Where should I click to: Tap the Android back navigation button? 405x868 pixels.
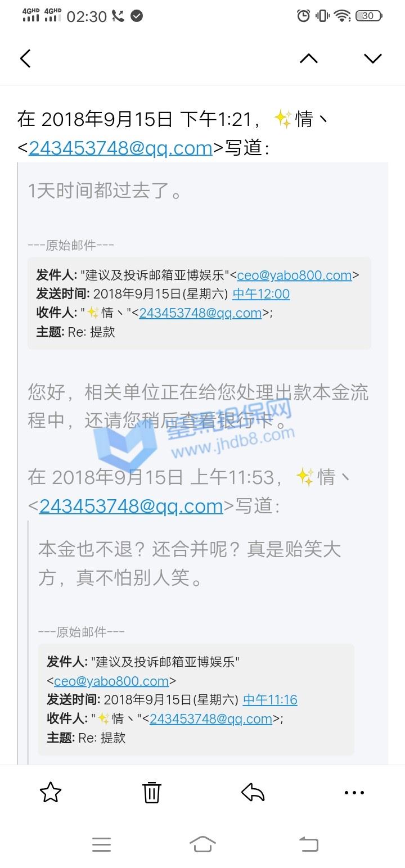pyautogui.click(x=308, y=844)
